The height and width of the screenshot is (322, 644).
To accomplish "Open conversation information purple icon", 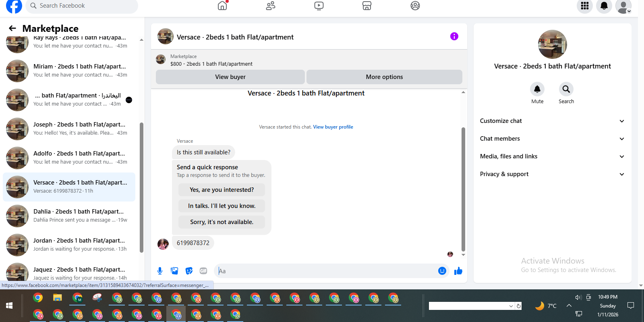I will [x=454, y=36].
